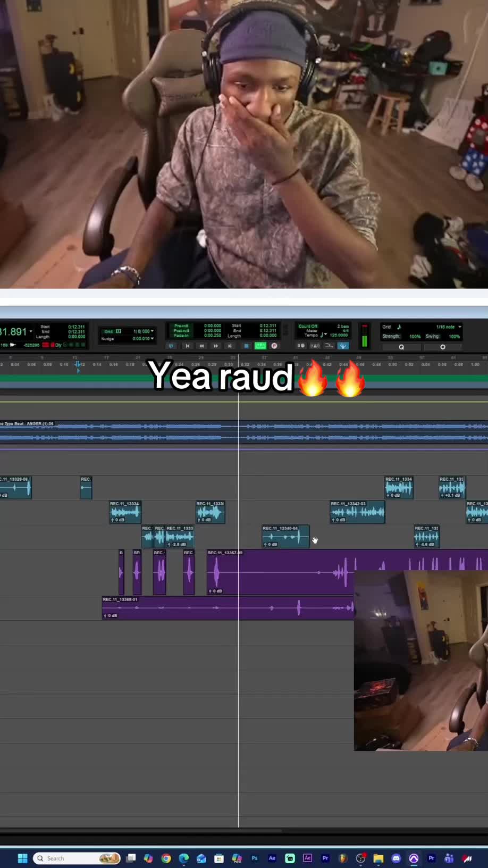
Task: Click the green Play button
Action: (x=260, y=346)
